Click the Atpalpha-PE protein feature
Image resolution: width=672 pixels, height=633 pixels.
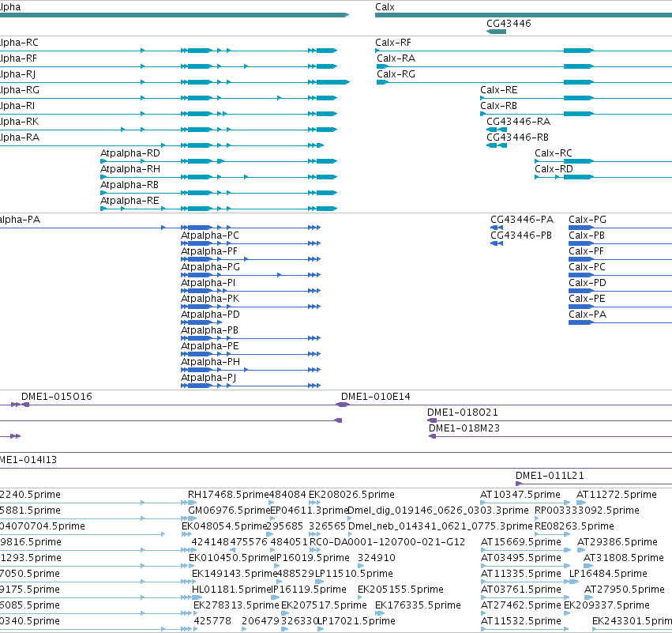click(x=250, y=354)
